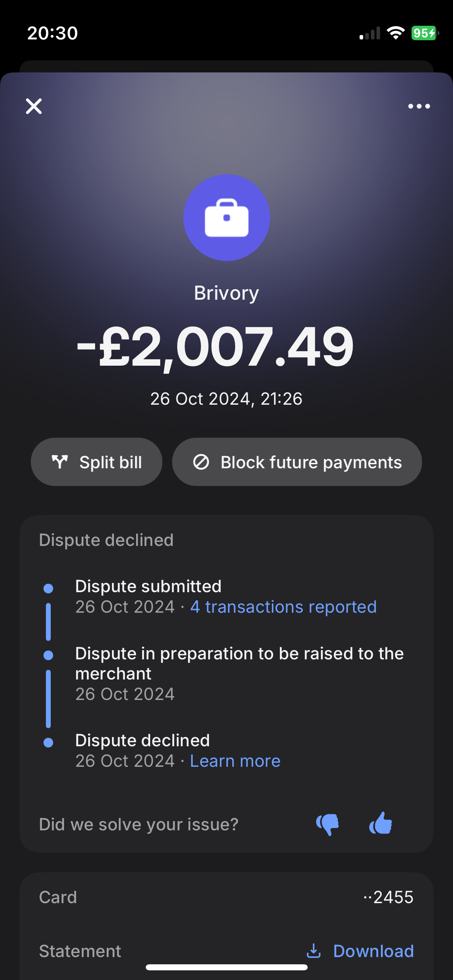Download the statement
Screen dimensions: 453x980
point(373,951)
